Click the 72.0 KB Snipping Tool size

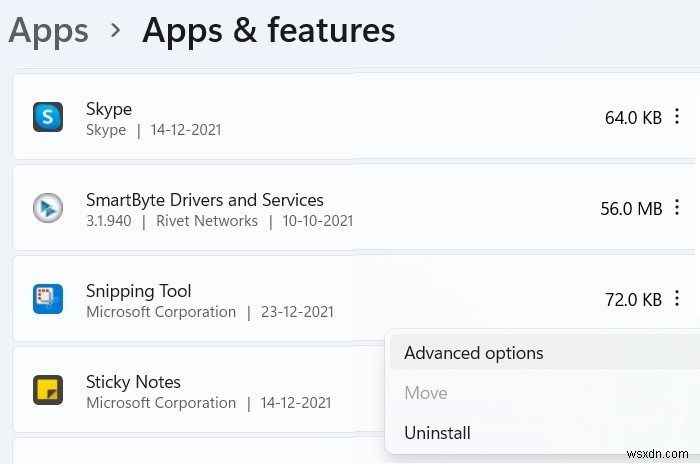click(633, 299)
